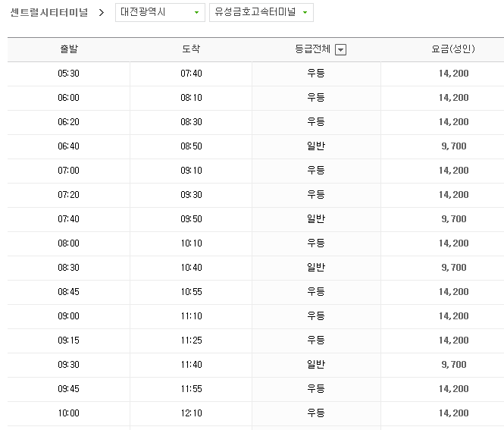Click the 10:55 arrival time

coord(191,292)
